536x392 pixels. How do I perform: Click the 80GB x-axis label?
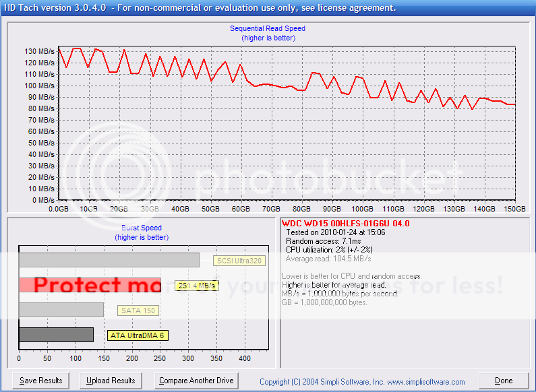tap(301, 209)
